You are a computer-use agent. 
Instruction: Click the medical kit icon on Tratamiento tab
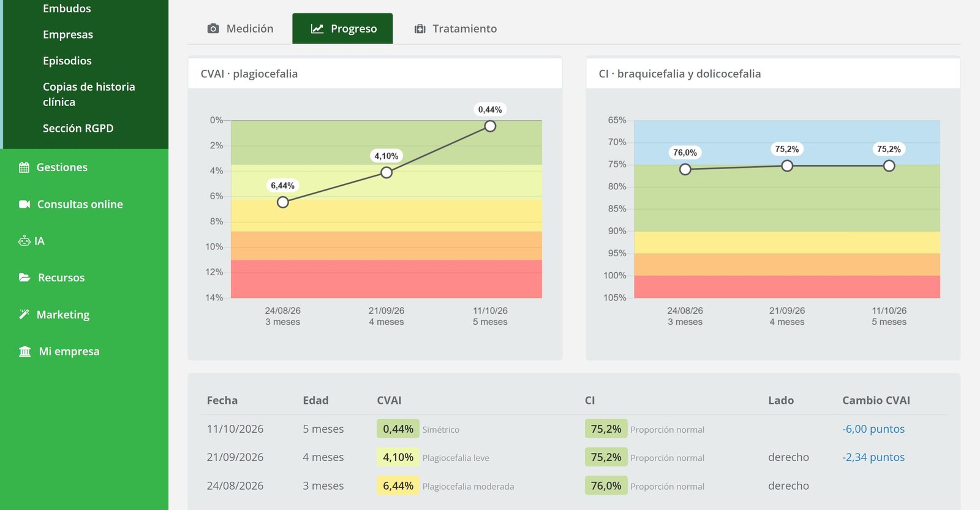tap(420, 29)
